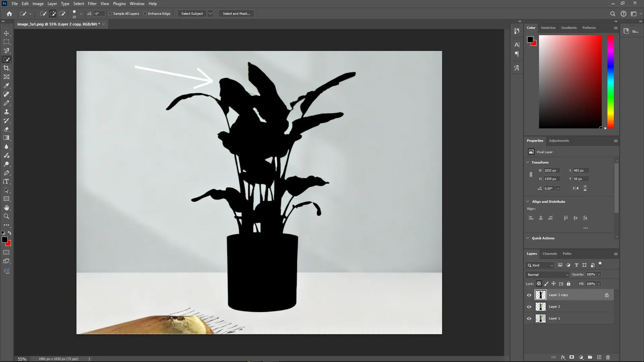
Task: Hide the Layer 1 layer
Action: pyautogui.click(x=529, y=318)
